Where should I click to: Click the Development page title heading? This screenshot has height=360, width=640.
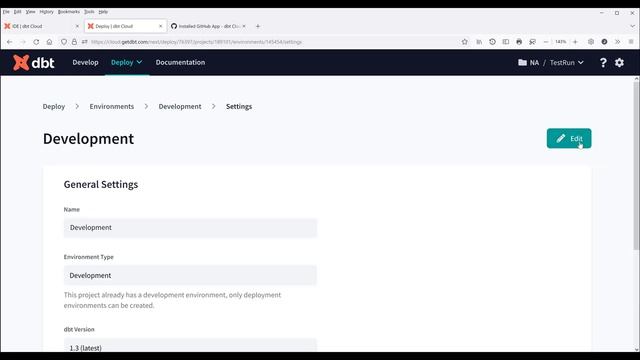88,139
